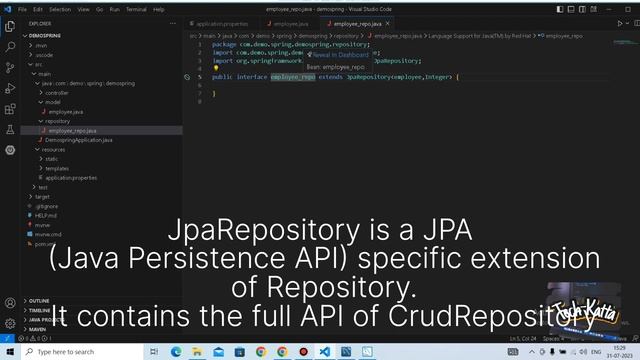Open the Explorer view in activity bar
The height and width of the screenshot is (360, 640).
click(10, 26)
